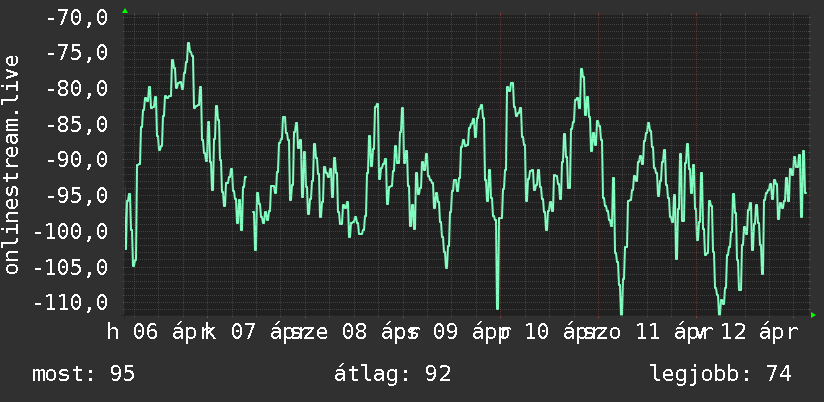This screenshot has width=824, height=402.
Task: Click the 'átlag: 92' average value
Action: pos(393,374)
